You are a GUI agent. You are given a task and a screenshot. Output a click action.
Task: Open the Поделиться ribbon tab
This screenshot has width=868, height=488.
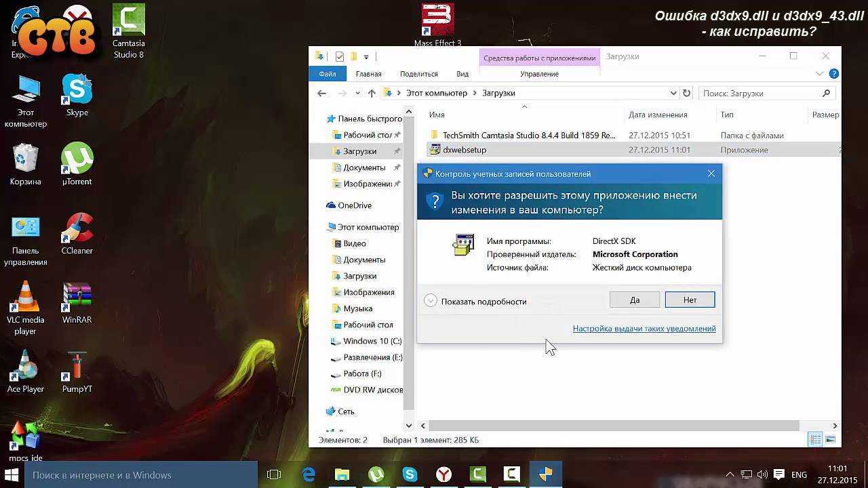pos(418,74)
